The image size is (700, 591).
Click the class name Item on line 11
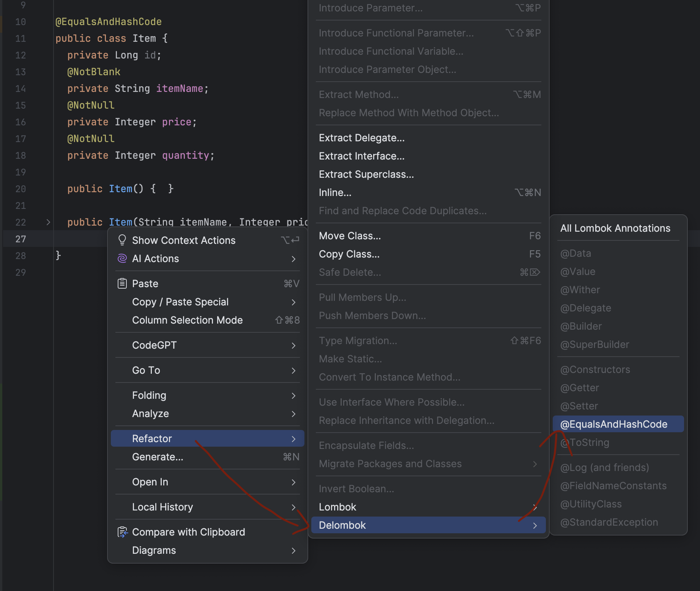point(144,38)
